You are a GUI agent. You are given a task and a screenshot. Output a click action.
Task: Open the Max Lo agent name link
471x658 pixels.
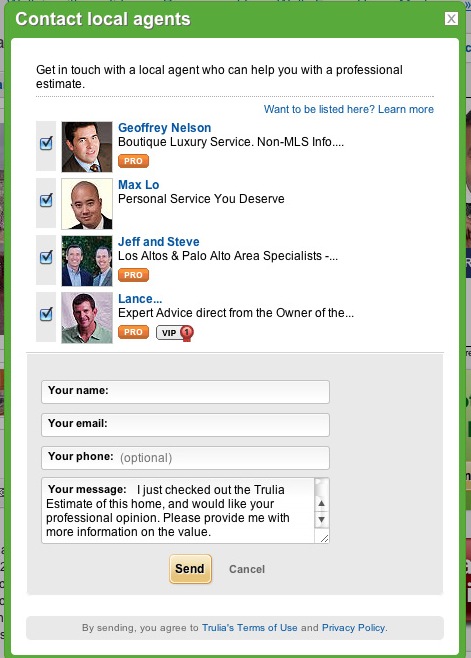click(139, 185)
